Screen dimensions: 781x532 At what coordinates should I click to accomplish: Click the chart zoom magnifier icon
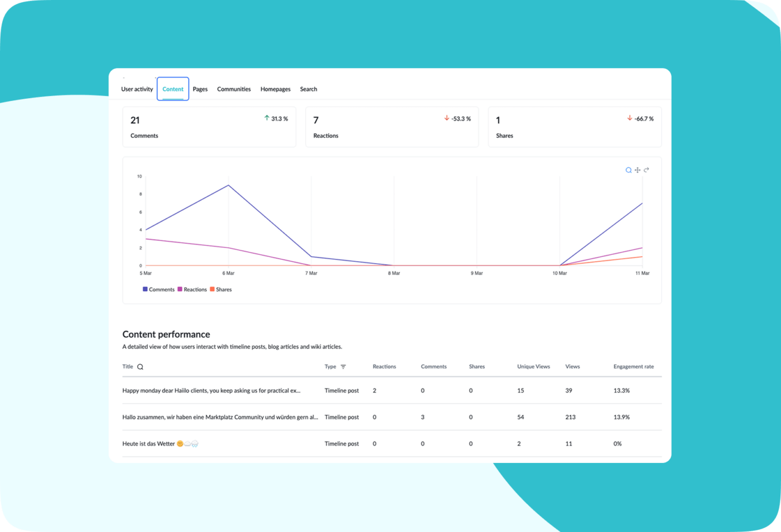point(629,170)
